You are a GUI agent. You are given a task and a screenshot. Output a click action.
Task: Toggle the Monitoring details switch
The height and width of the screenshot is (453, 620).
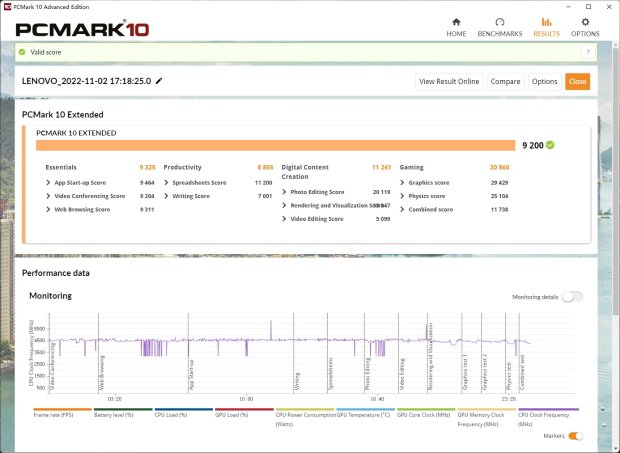(x=572, y=297)
